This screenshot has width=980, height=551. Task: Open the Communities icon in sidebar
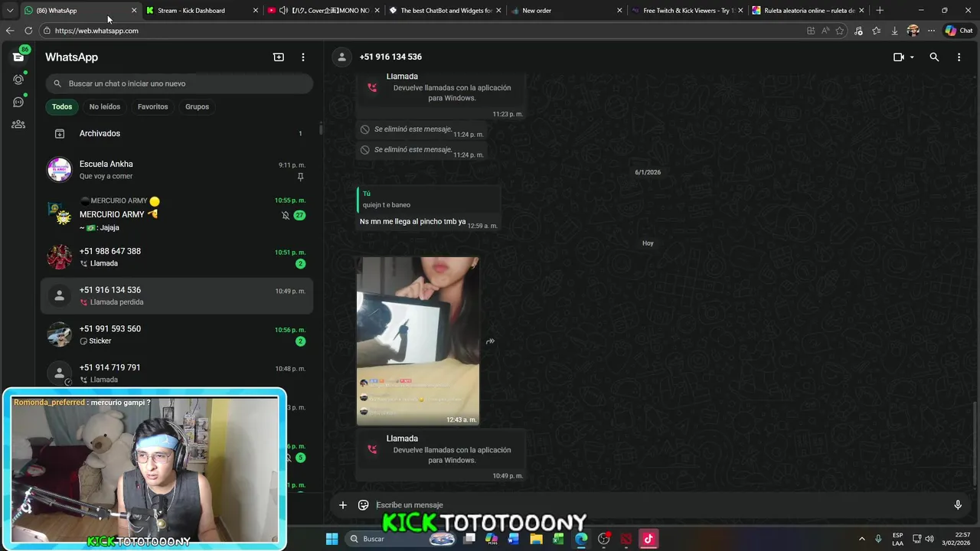(18, 124)
